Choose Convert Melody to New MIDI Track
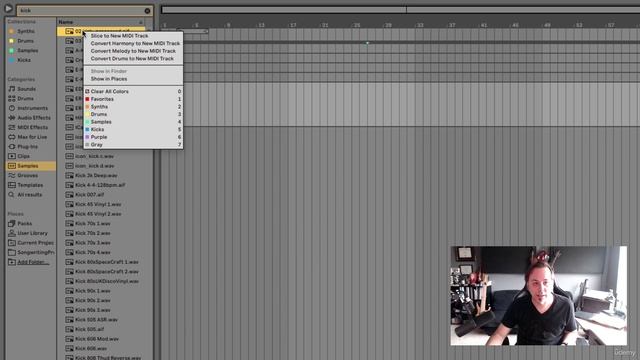640x360 pixels. [133, 51]
